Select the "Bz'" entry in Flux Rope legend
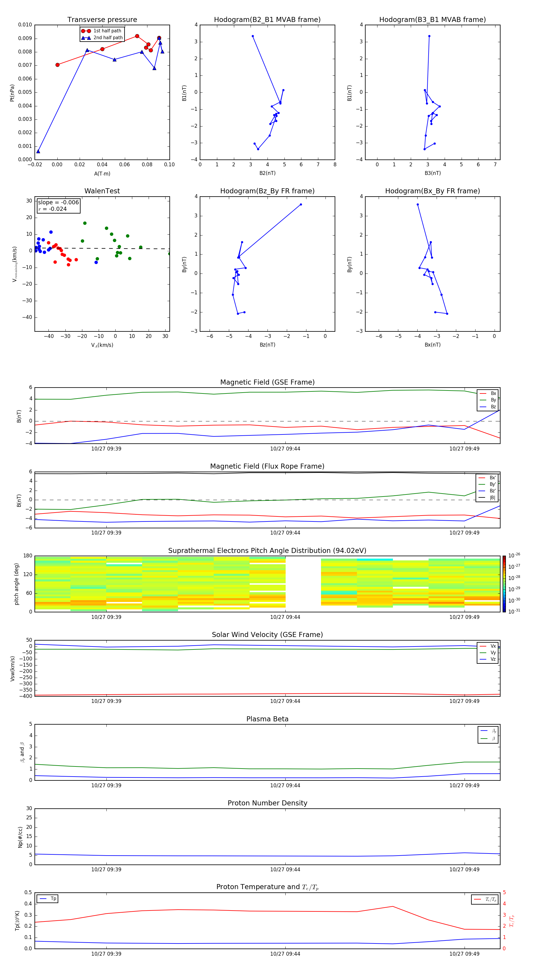 tap(487, 491)
